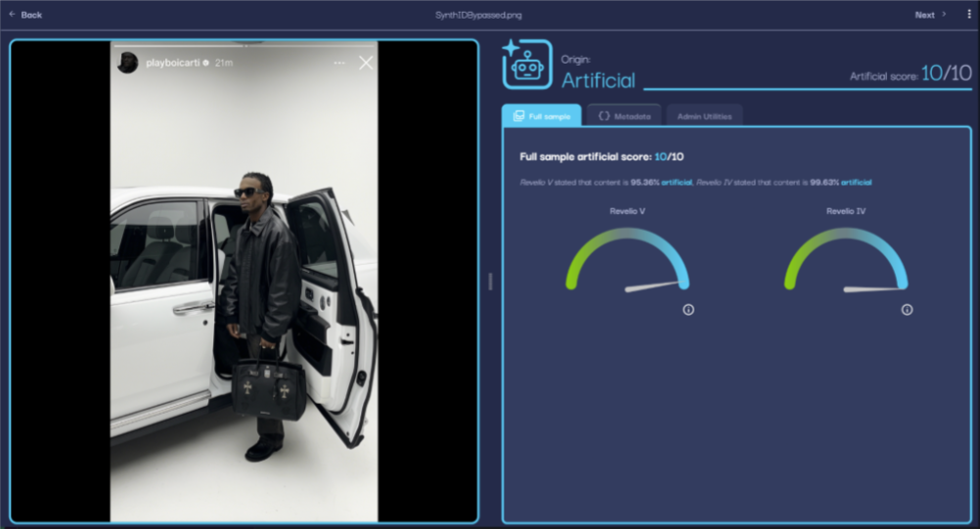Click the Revelio IV gauge
980x529 pixels.
tap(846, 260)
